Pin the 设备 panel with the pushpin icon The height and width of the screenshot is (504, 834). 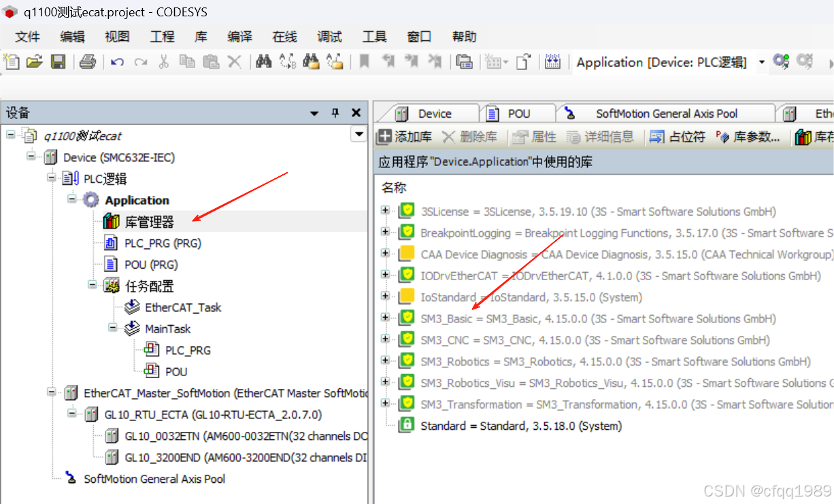(x=335, y=113)
